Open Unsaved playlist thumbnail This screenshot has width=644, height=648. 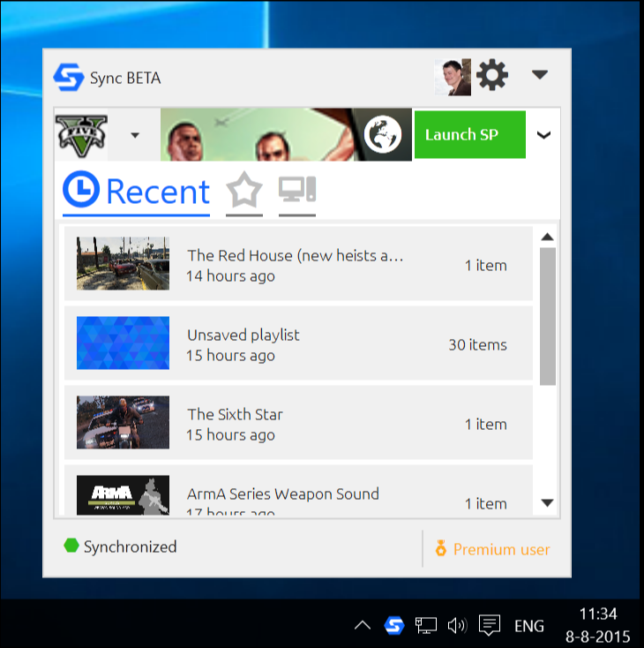coord(123,343)
